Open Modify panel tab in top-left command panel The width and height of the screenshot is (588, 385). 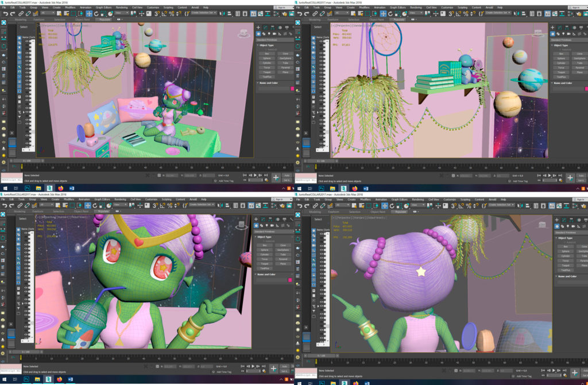(x=265, y=27)
